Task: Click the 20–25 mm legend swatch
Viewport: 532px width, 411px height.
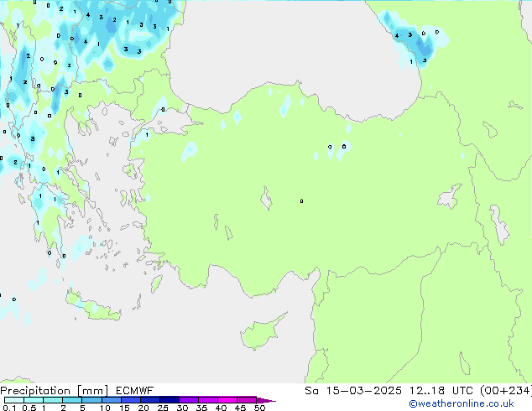Action: [149, 400]
